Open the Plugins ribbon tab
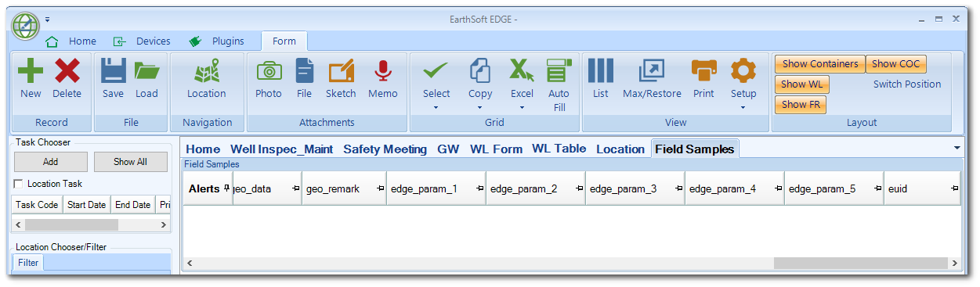The height and width of the screenshot is (287, 980). point(217,41)
